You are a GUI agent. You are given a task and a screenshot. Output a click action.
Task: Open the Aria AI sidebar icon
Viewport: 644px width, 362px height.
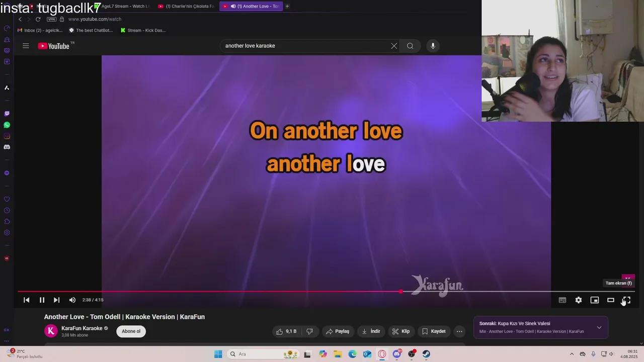coord(7,87)
